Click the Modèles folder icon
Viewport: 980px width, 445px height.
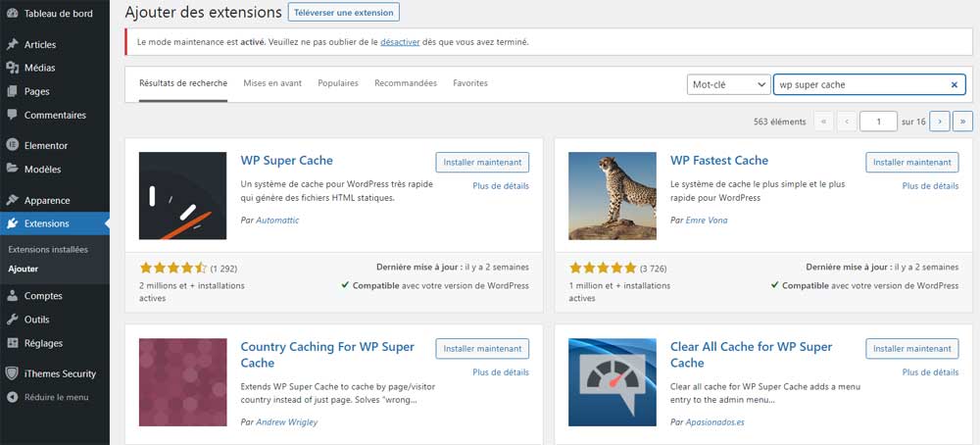[12, 169]
